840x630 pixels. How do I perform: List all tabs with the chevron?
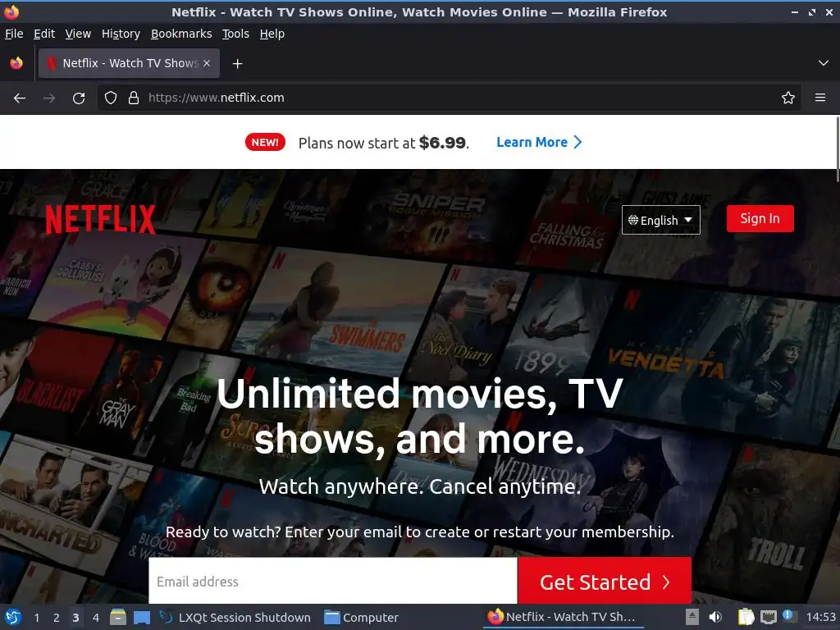[x=824, y=63]
